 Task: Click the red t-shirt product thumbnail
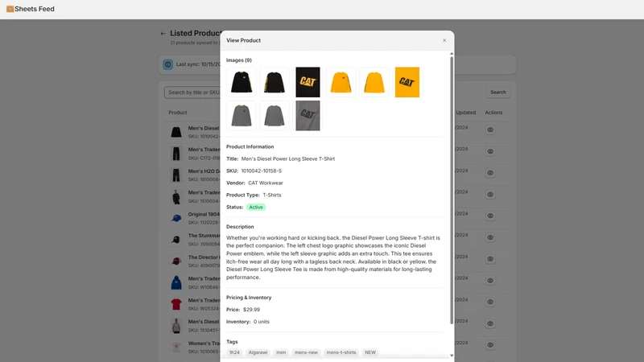[x=176, y=304]
